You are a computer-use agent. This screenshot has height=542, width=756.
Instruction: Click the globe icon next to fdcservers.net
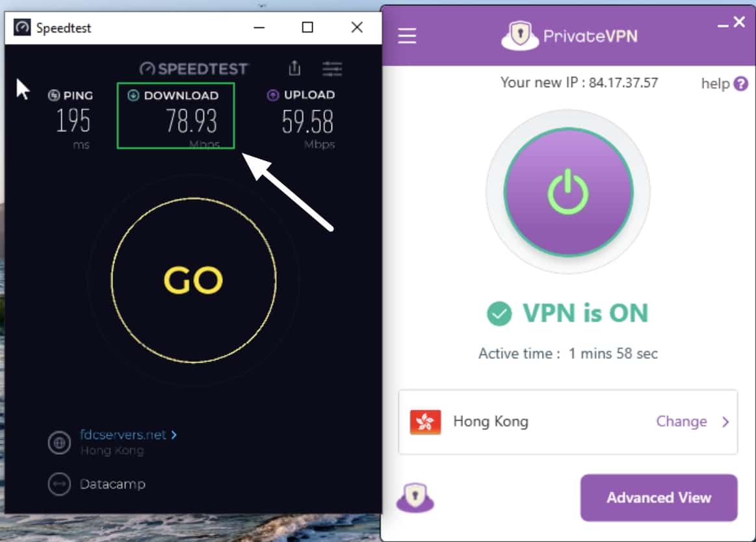pyautogui.click(x=59, y=442)
